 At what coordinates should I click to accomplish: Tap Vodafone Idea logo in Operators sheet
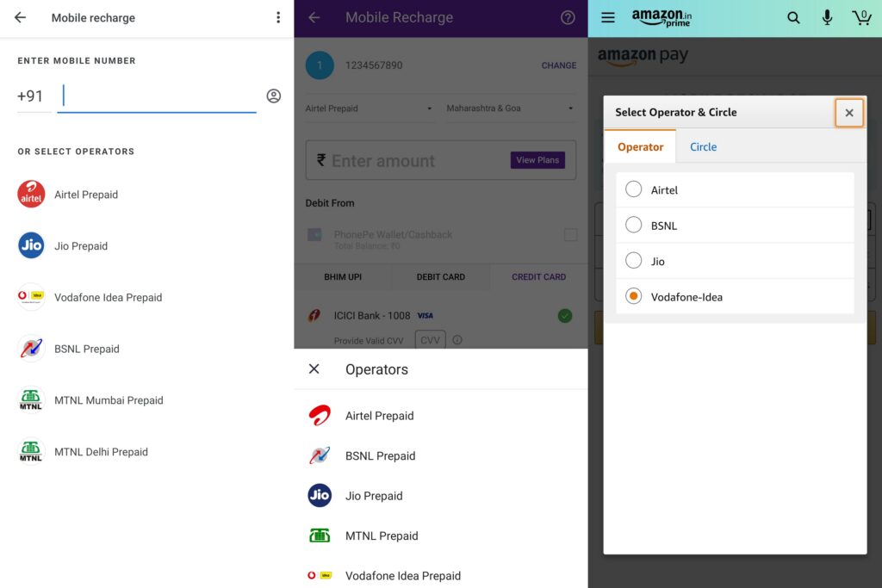point(320,575)
